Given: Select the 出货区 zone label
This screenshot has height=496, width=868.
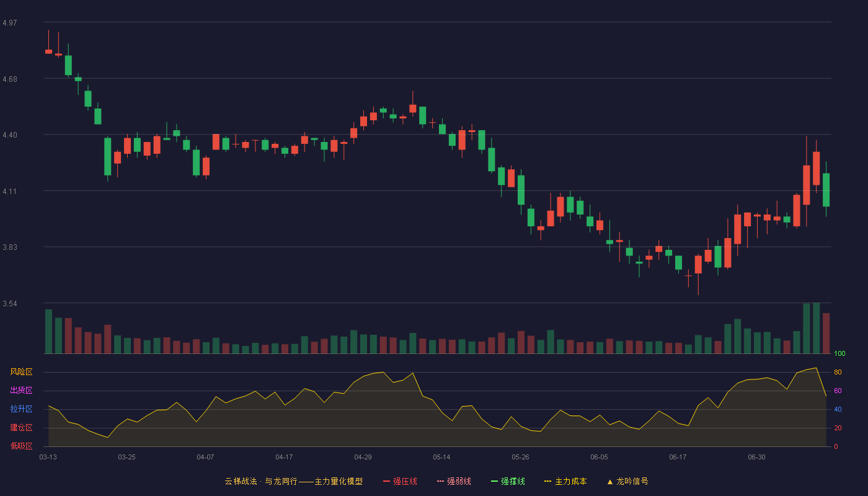Looking at the screenshot, I should click(21, 391).
